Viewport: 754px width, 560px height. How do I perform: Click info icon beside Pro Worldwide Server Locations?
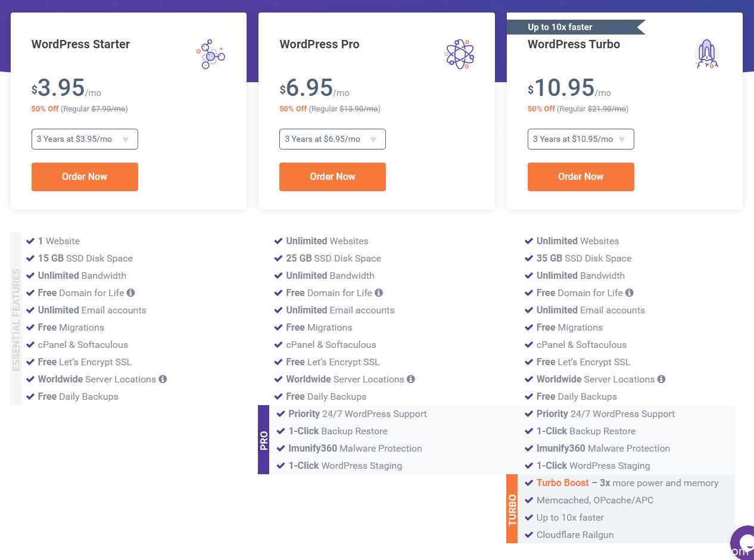(411, 379)
